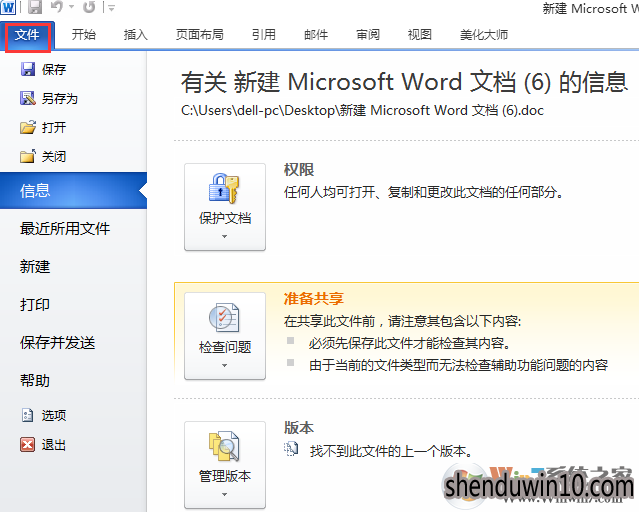This screenshot has height=512, width=639.
Task: Click the 检查问题 button label
Action: click(225, 347)
